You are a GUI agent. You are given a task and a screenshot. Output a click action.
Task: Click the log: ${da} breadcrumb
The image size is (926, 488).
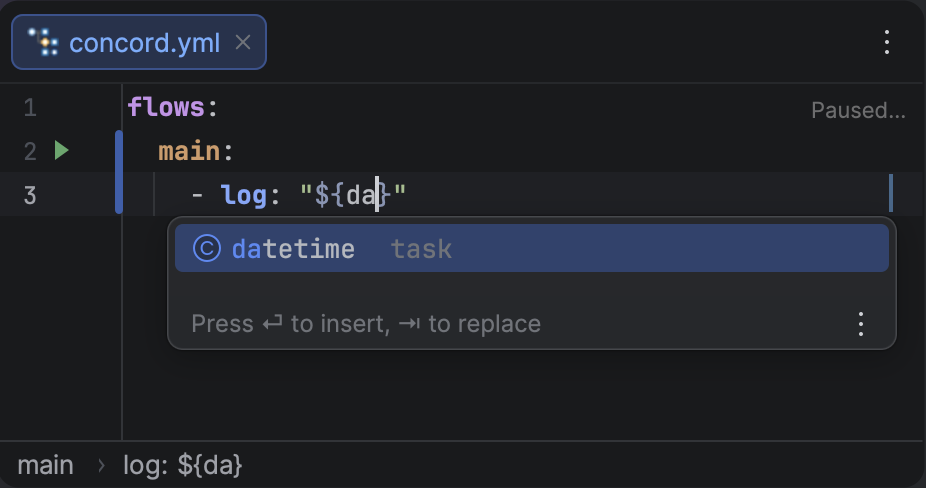(x=183, y=465)
